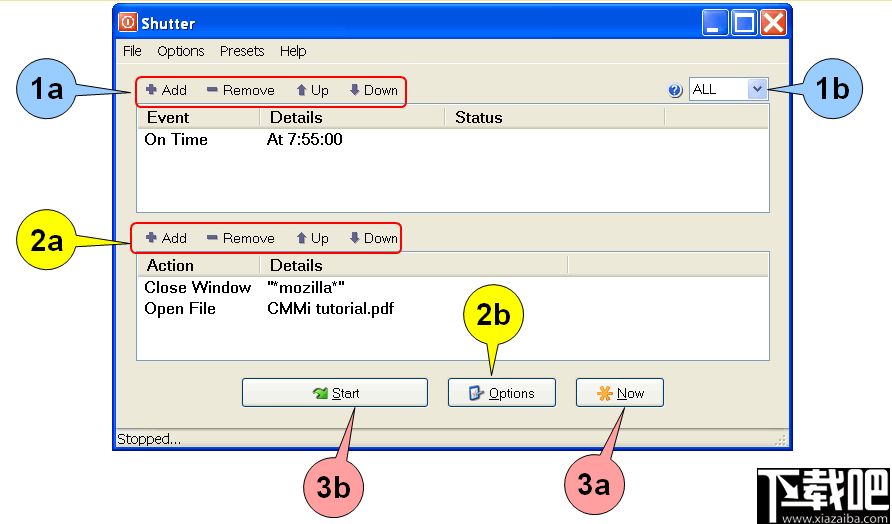Click the Action column header
Viewport: 892px width, 524px height.
(199, 266)
